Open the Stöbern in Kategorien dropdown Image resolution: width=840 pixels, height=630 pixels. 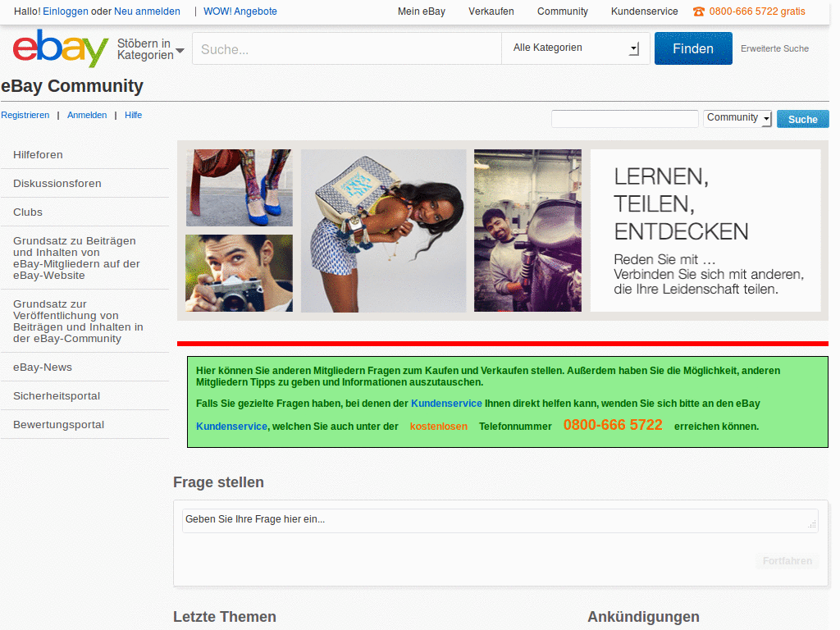[151, 49]
